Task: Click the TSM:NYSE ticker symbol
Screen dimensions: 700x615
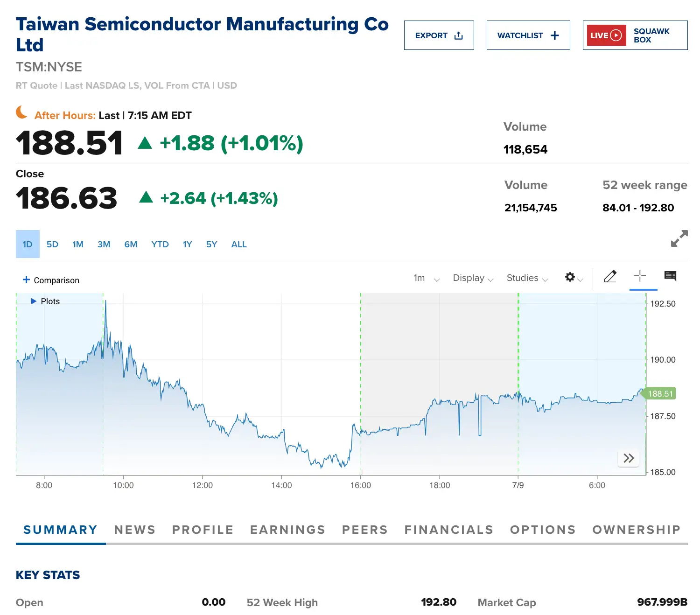Action: point(49,67)
